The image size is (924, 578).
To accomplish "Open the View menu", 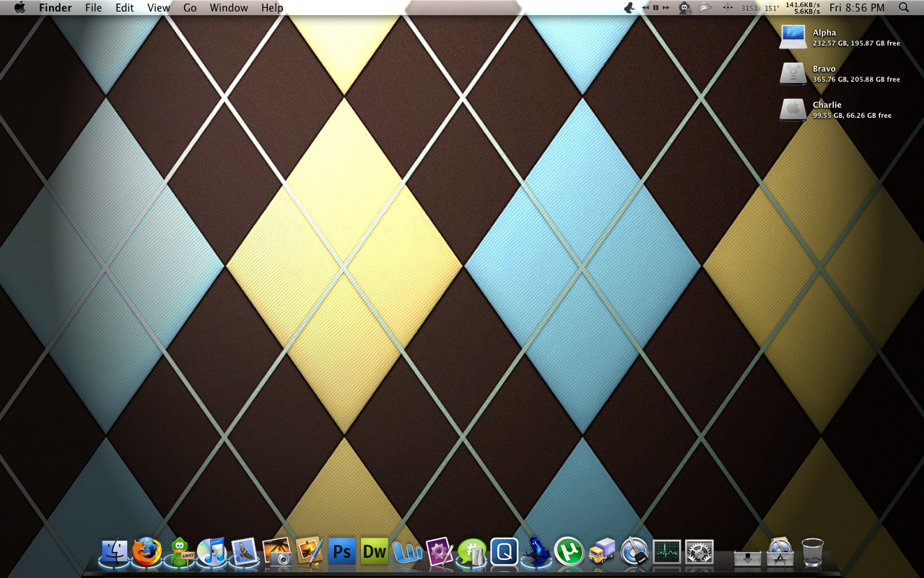I will (159, 8).
